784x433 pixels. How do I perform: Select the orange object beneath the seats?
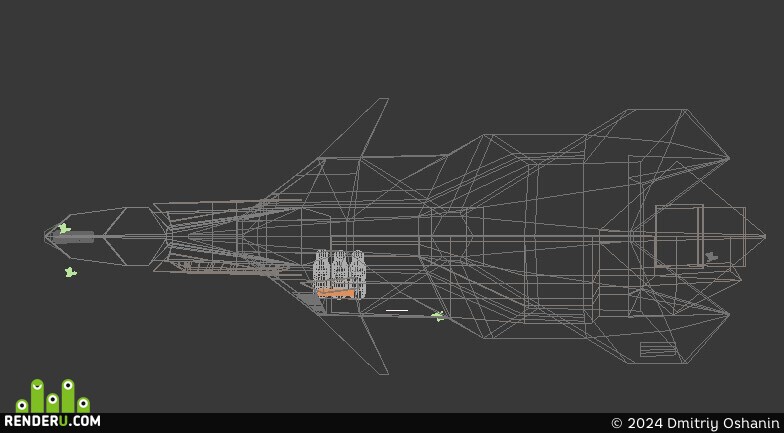coord(336,293)
